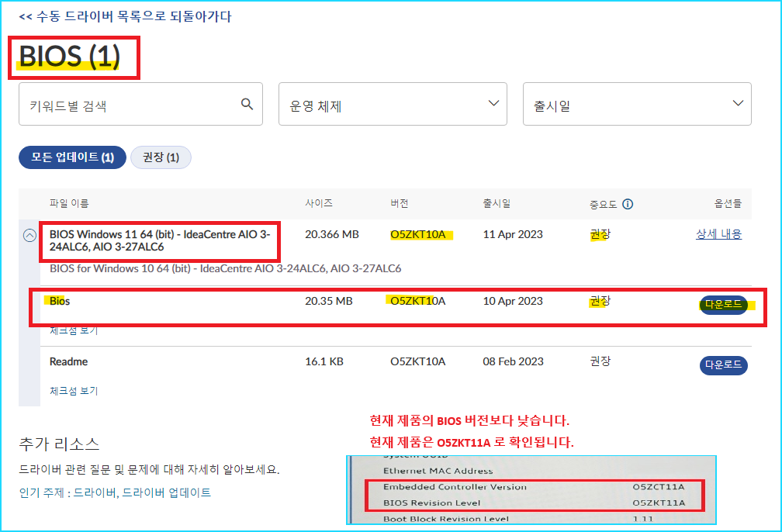Click BIOS Windows 11 64 (bit) file name
The image size is (782, 532).
(x=160, y=240)
